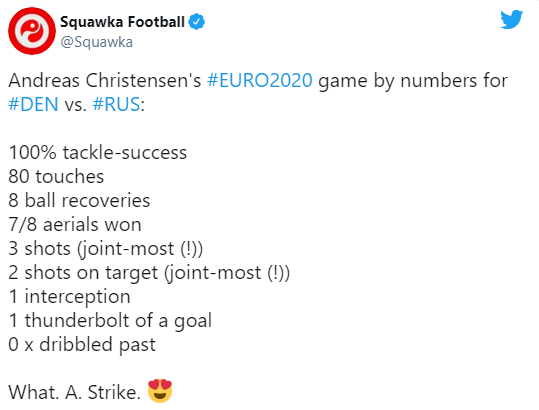Click the '0 x dribbled past' line

[x=82, y=344]
